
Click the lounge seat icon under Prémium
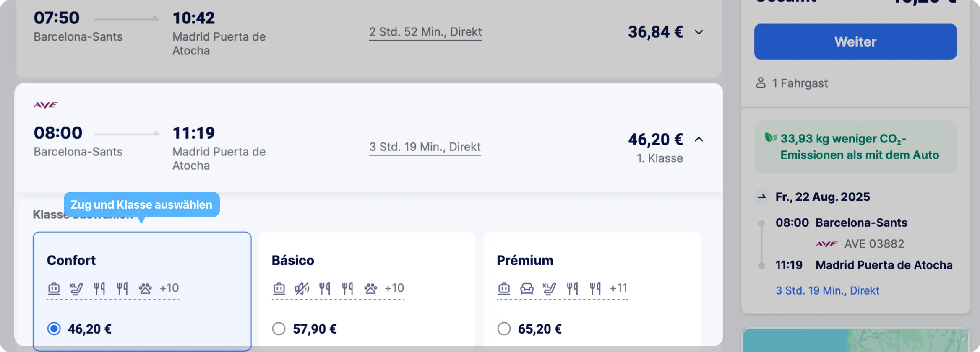526,288
